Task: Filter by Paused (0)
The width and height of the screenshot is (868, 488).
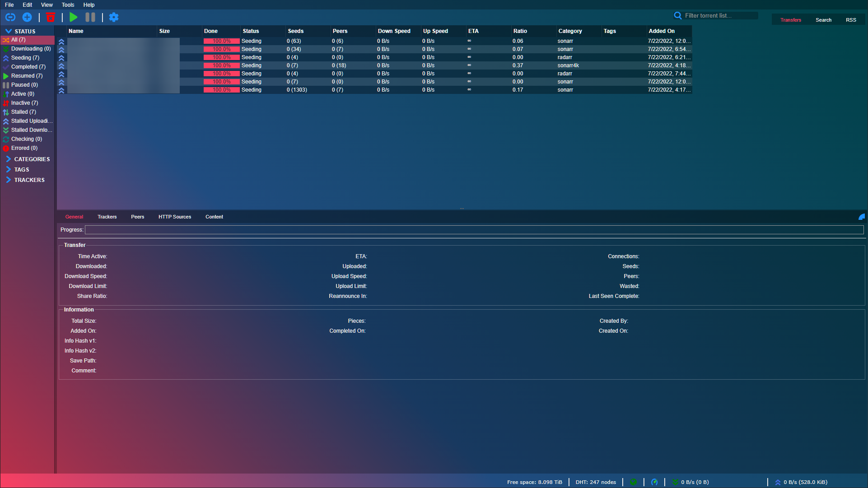Action: click(x=28, y=85)
